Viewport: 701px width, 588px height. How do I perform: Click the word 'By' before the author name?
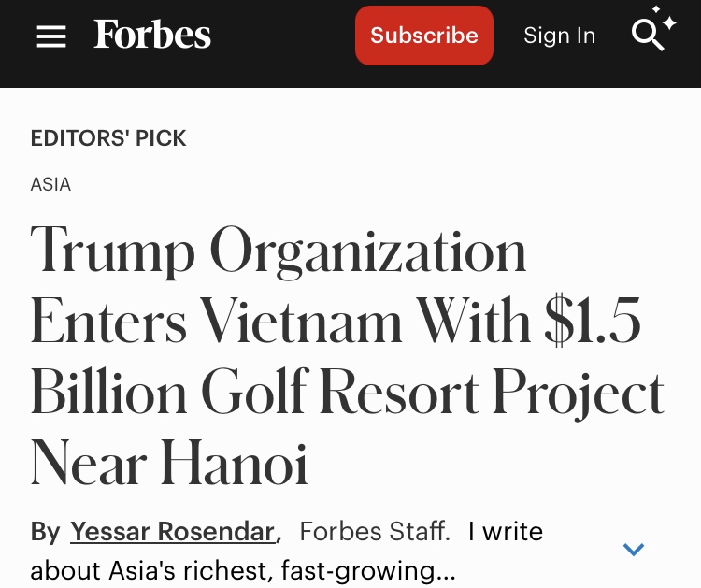click(45, 532)
